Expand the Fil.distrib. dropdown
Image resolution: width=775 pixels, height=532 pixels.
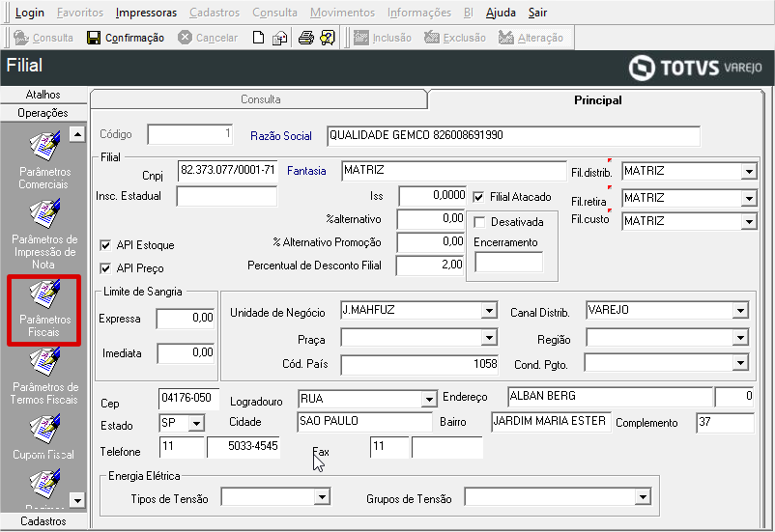pos(748,172)
